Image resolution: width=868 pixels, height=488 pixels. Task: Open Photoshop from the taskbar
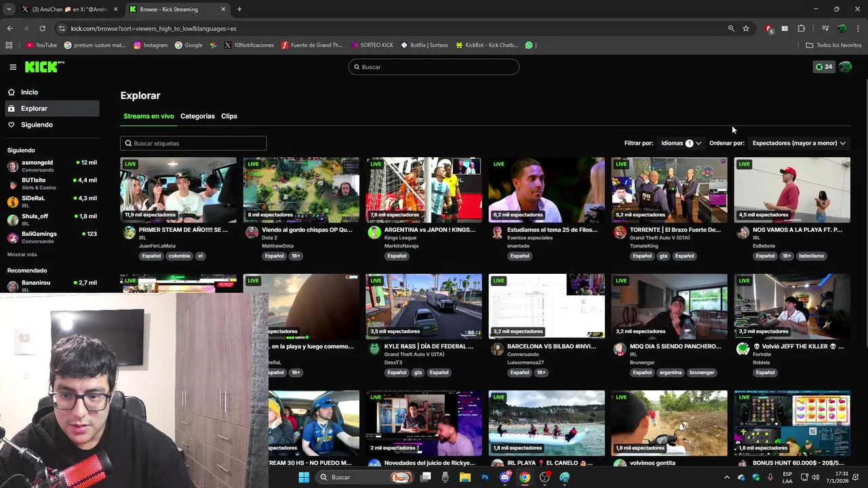pos(485,477)
